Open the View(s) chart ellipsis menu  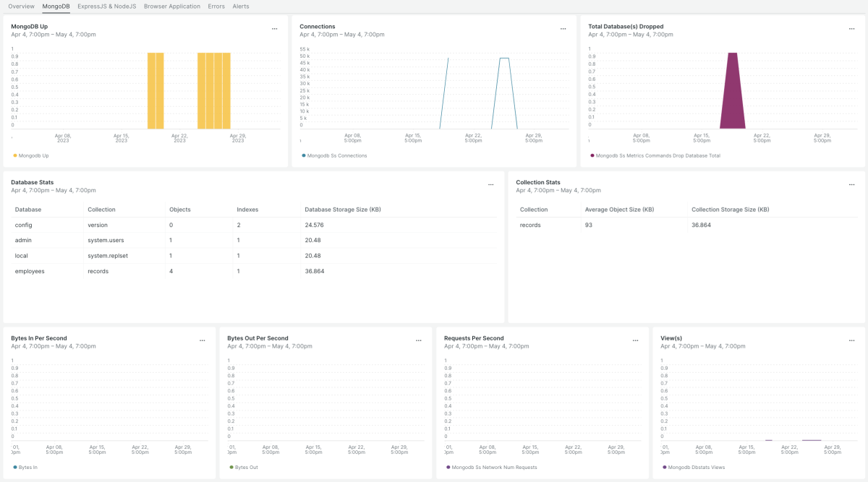click(851, 340)
